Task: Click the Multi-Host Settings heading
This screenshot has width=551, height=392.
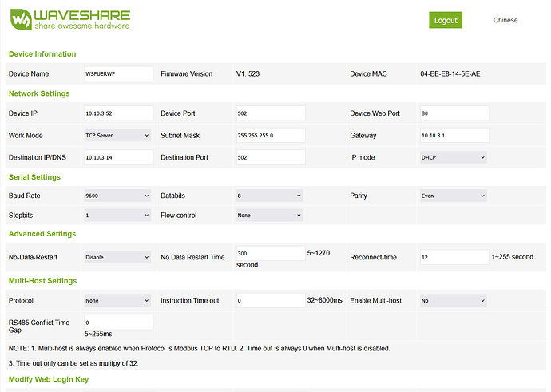Action: (x=42, y=281)
